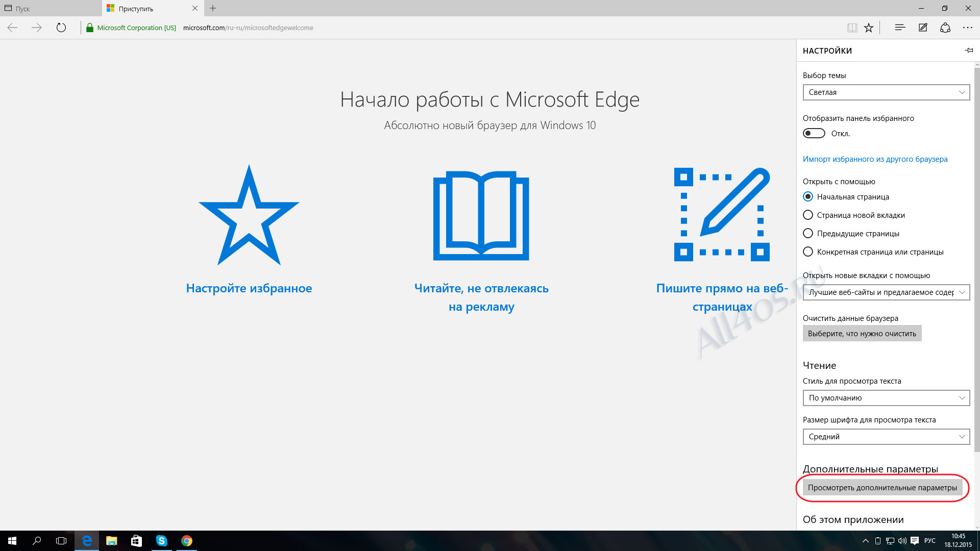
Task: Open Action Center notifications icon
Action: coord(915,541)
